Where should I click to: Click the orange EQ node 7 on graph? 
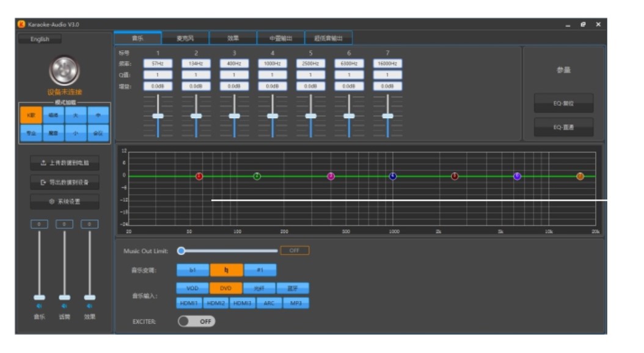(580, 176)
